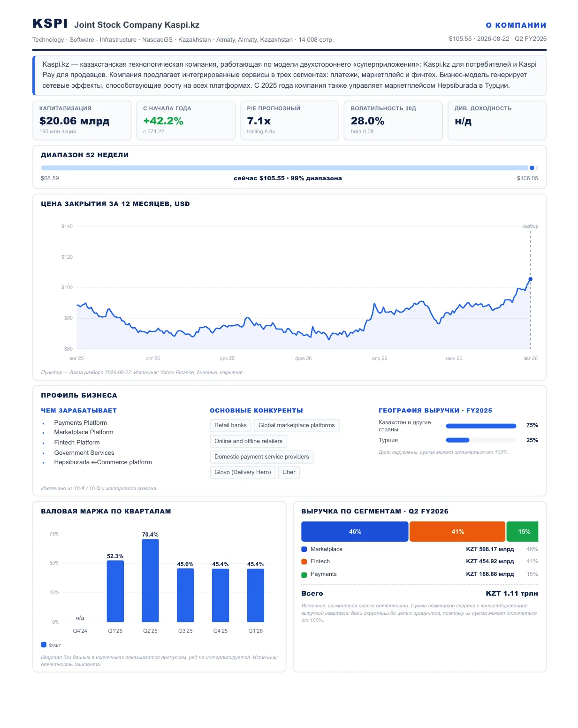Click the orange Fintech legend swatch

tap(304, 561)
